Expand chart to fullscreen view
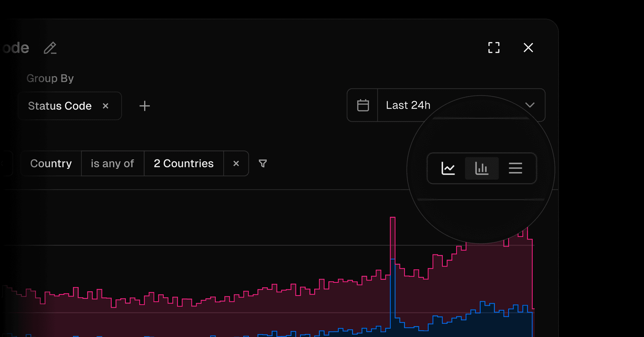644x337 pixels. [x=494, y=48]
